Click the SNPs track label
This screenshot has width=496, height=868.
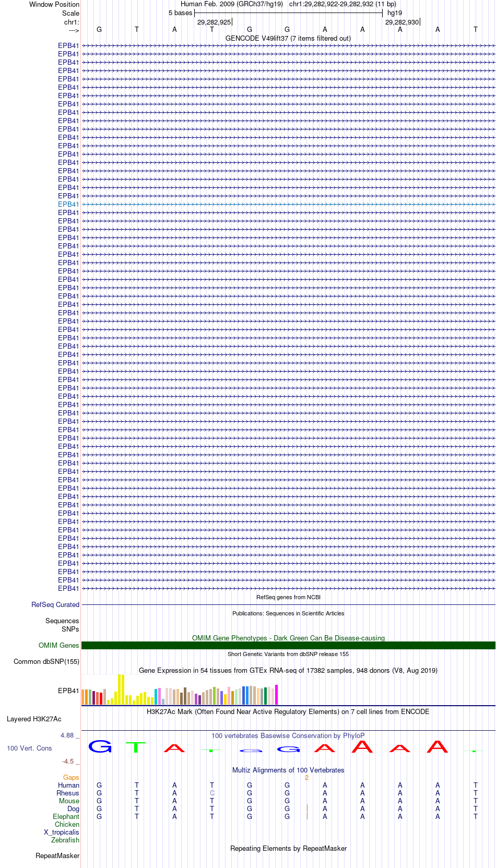pos(70,629)
